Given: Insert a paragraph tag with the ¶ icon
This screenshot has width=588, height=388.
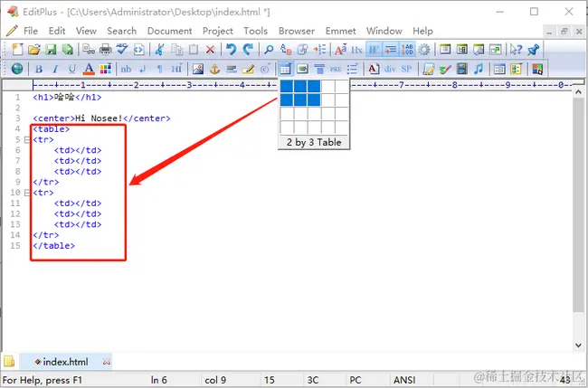Looking at the screenshot, I should click(160, 69).
